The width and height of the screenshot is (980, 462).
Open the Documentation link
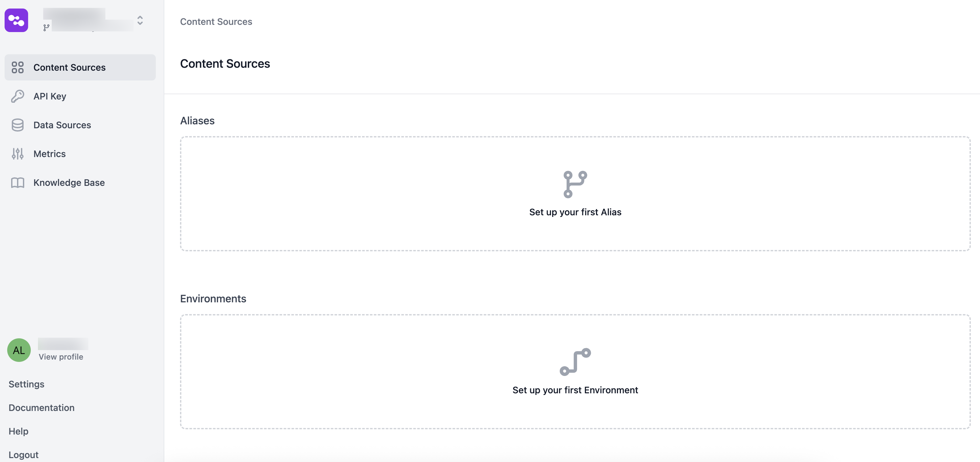(x=42, y=408)
